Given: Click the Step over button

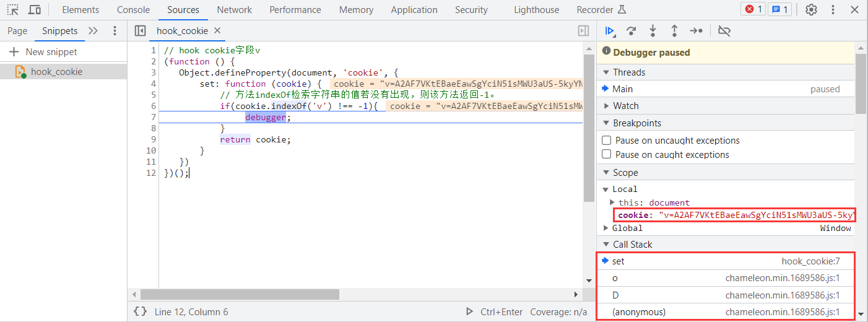Looking at the screenshot, I should tap(631, 31).
